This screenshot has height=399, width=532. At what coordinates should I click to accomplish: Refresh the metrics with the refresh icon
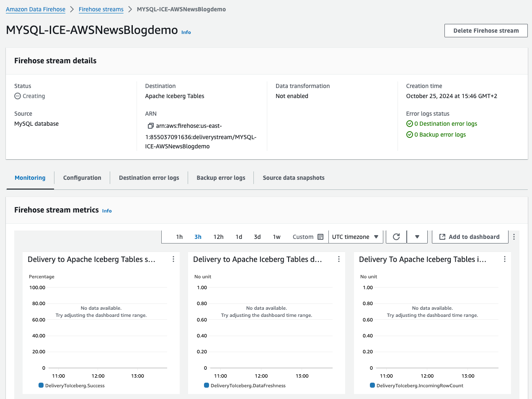396,237
